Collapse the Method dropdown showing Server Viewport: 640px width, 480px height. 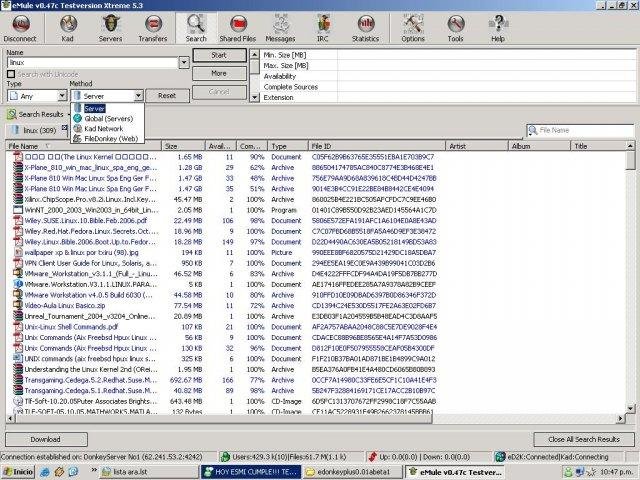tap(138, 96)
